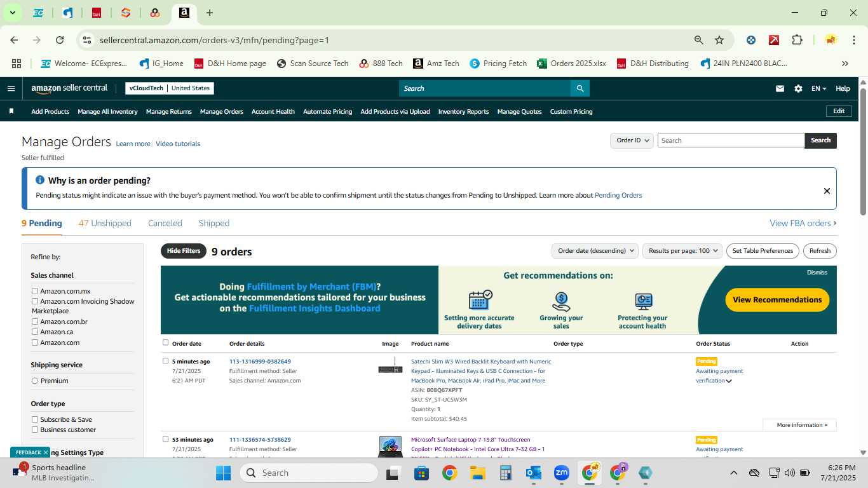868x488 pixels.
Task: Open the Pricing Fetch bookmark
Action: pos(498,64)
